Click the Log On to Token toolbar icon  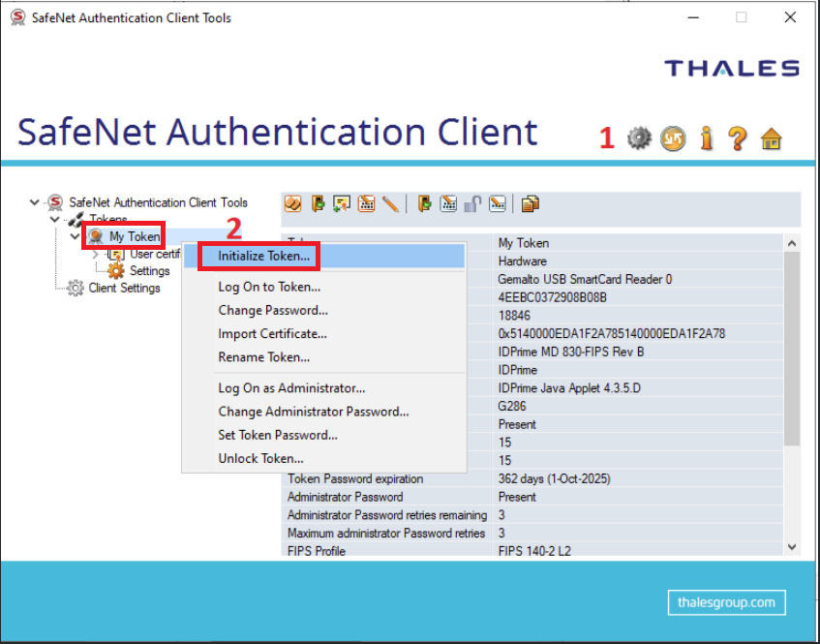click(318, 203)
